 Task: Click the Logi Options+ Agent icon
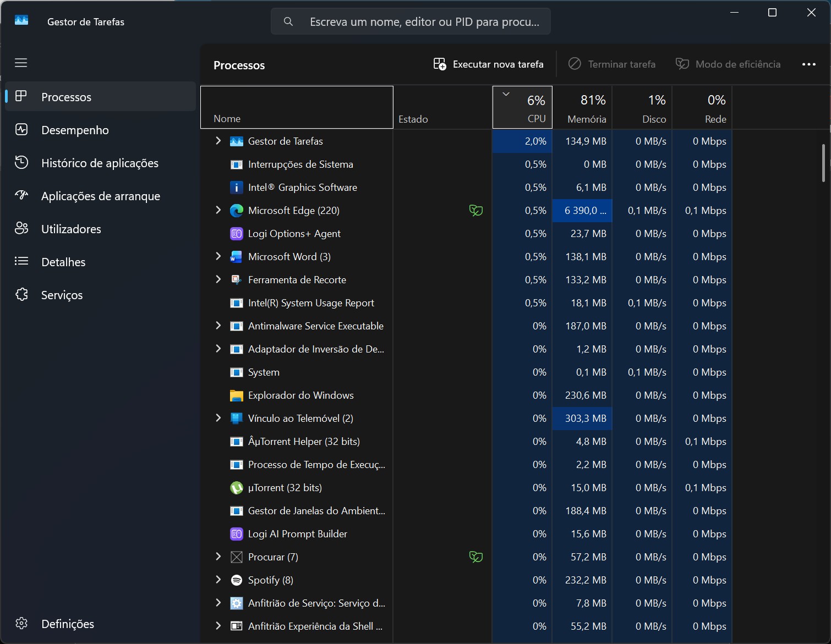(237, 234)
